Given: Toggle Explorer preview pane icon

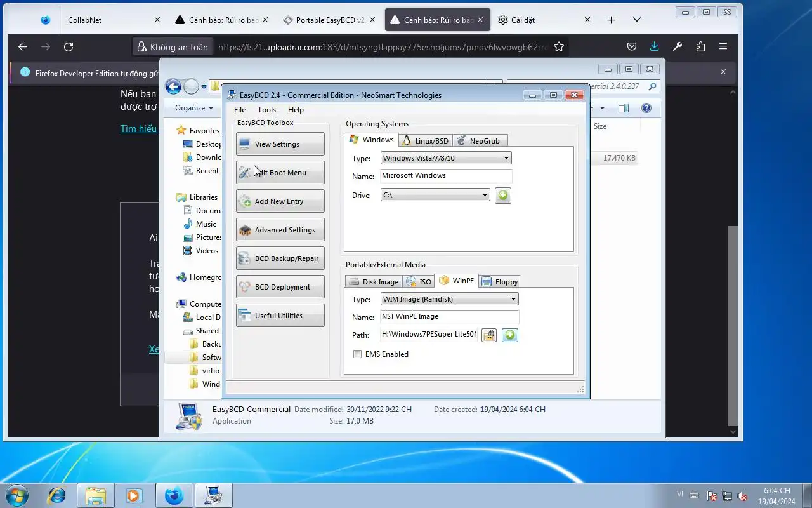Looking at the screenshot, I should (x=624, y=108).
